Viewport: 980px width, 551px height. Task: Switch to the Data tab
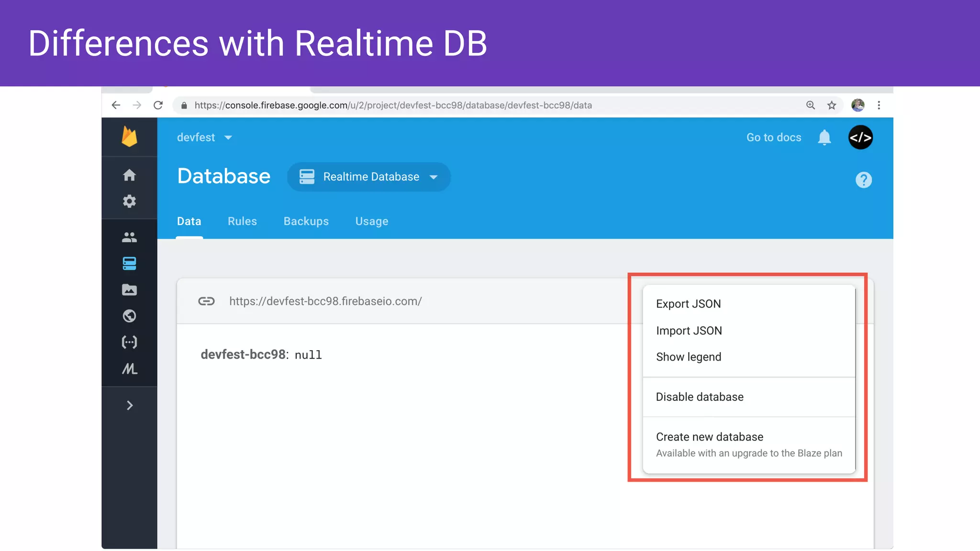(189, 221)
